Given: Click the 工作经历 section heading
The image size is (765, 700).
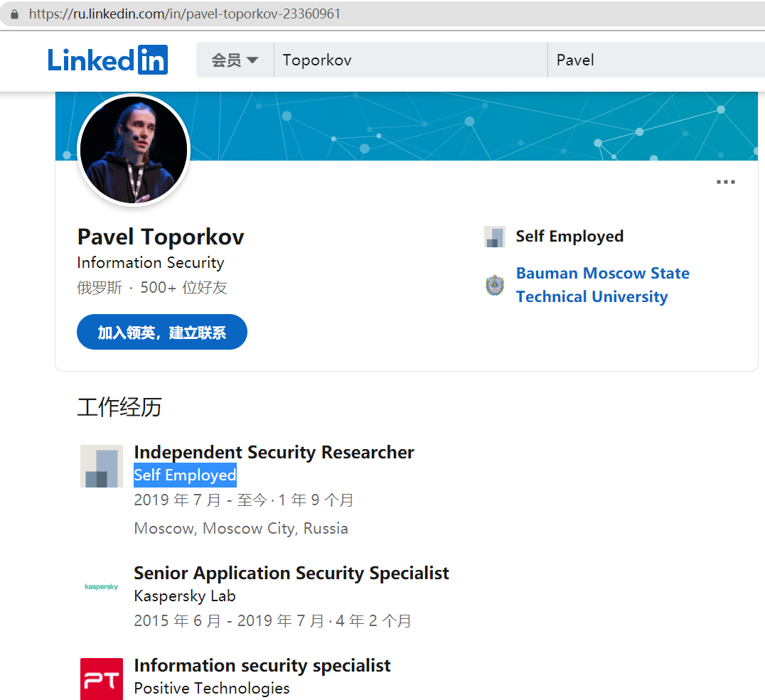Looking at the screenshot, I should pos(119,407).
